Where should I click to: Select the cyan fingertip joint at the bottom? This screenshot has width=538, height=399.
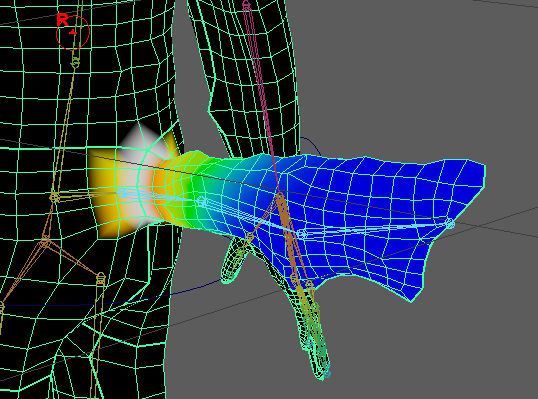(x=327, y=374)
